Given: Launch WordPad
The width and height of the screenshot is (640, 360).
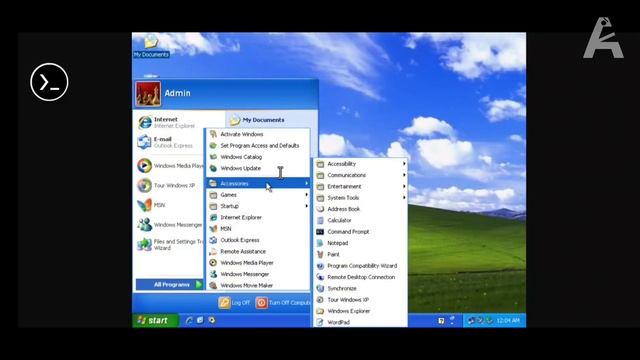Looking at the screenshot, I should (361, 322).
